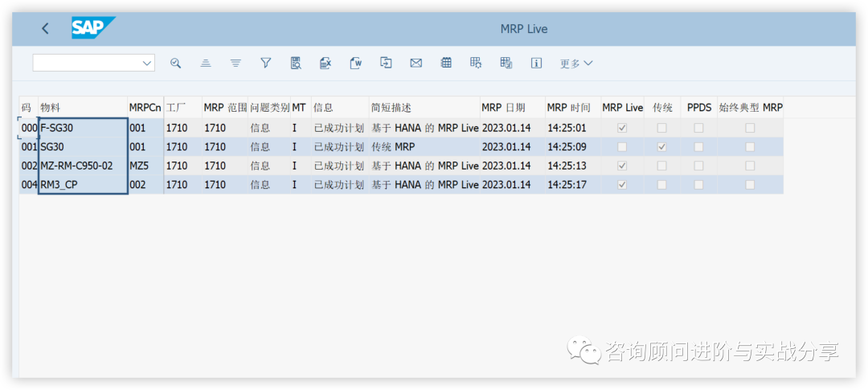Click the 工厂 column header
Screen dimensions: 868x390
pos(182,108)
